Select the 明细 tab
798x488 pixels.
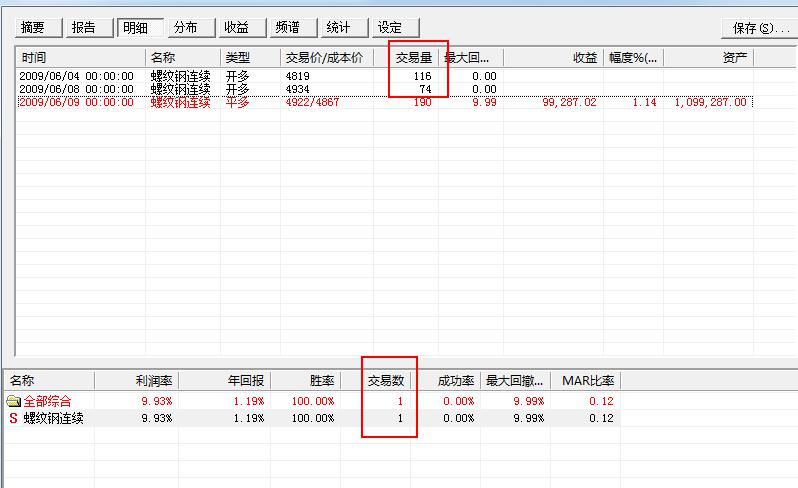tap(140, 27)
